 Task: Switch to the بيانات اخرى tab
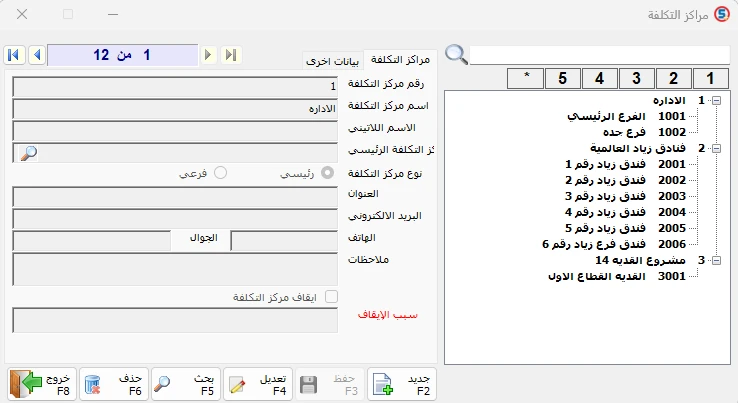click(x=333, y=61)
